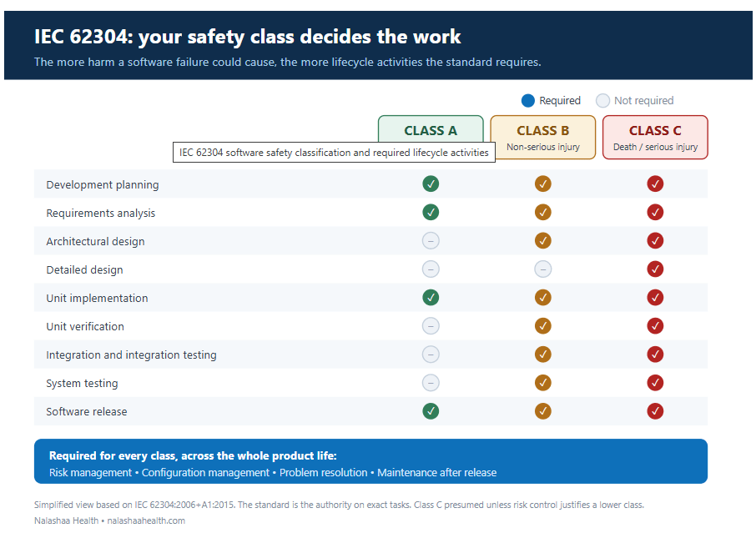
Task: Click the red check for Development planning Class C
Action: [655, 184]
